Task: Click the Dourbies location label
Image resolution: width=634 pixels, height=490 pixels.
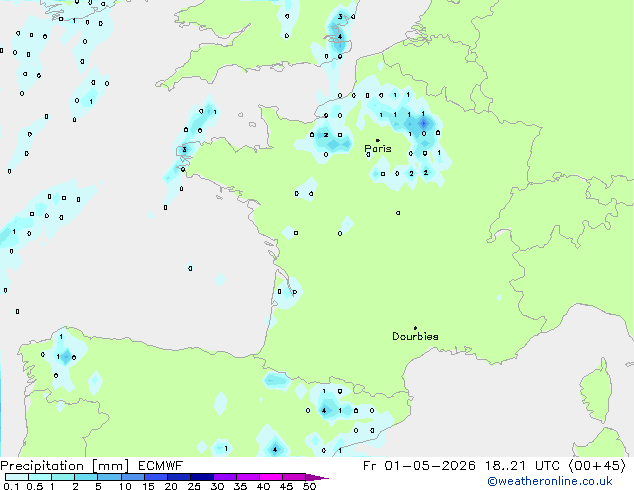Action: pyautogui.click(x=415, y=336)
